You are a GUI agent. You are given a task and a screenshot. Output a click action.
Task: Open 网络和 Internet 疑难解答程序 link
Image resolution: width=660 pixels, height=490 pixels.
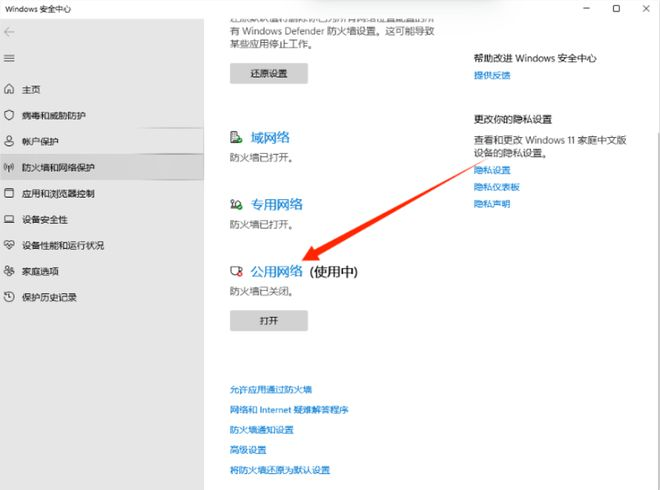click(x=289, y=410)
